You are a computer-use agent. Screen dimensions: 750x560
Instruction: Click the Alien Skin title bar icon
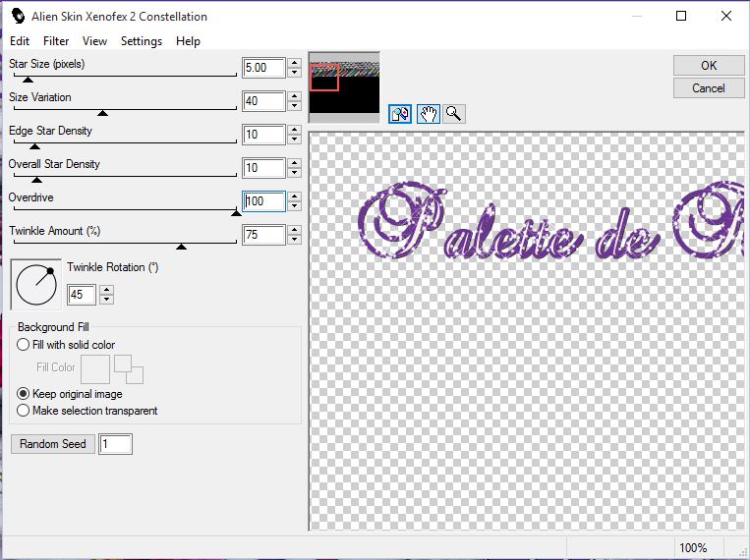(18, 16)
